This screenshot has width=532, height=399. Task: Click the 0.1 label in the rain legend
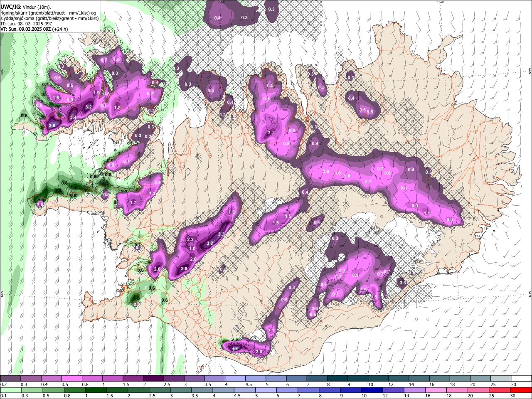pyautogui.click(x=3, y=396)
